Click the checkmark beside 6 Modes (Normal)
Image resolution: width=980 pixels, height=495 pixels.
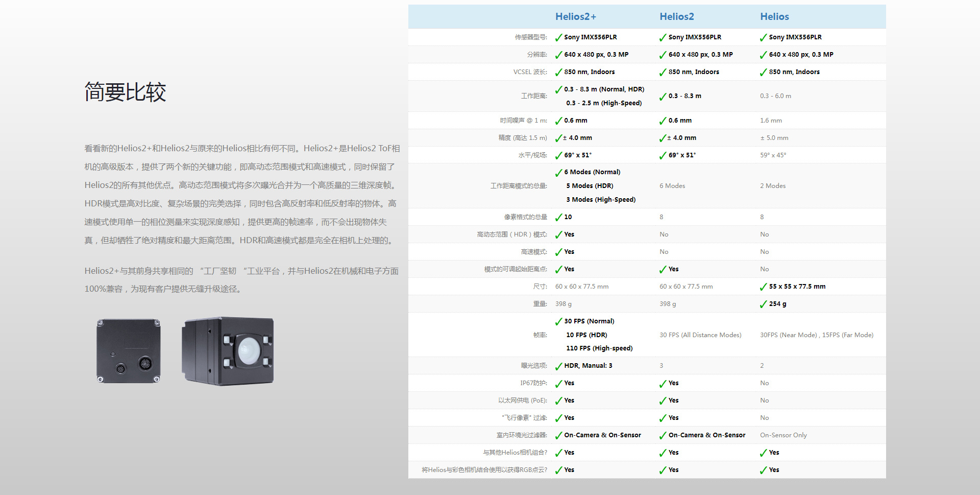click(558, 173)
